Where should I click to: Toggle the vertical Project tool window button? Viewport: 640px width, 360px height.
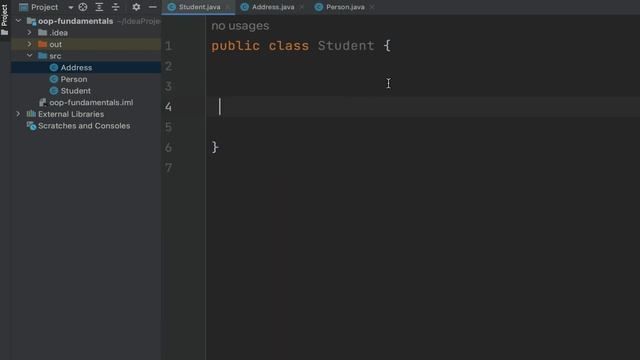click(x=4, y=20)
